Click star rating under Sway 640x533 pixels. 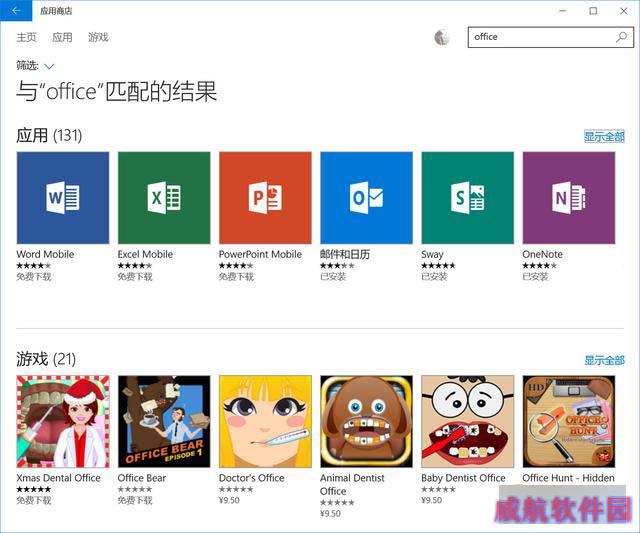438,266
